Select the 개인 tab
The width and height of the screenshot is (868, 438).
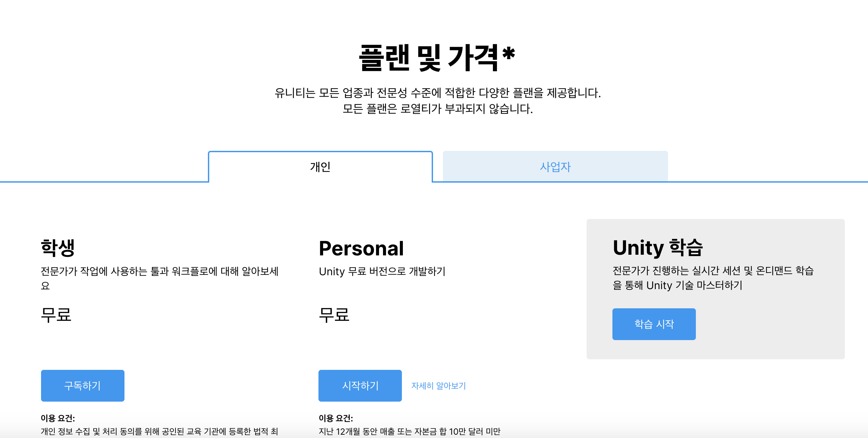320,167
